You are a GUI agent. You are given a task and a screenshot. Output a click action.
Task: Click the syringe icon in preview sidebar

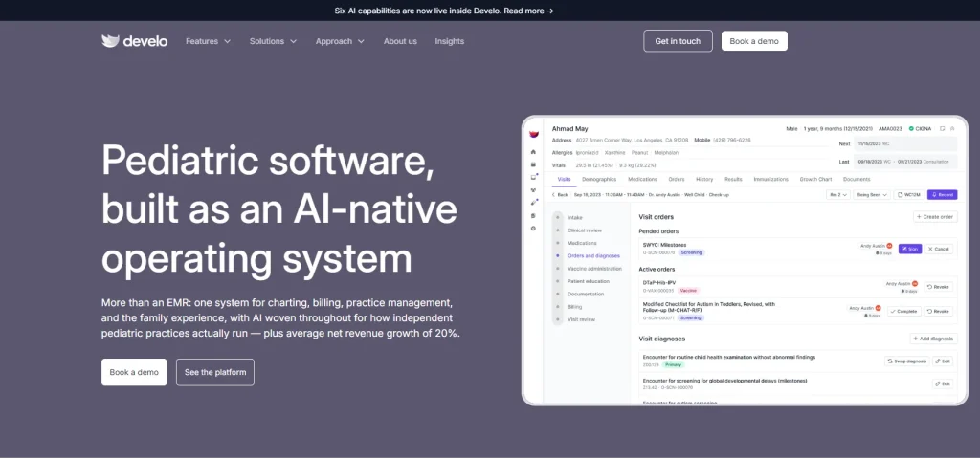click(533, 203)
